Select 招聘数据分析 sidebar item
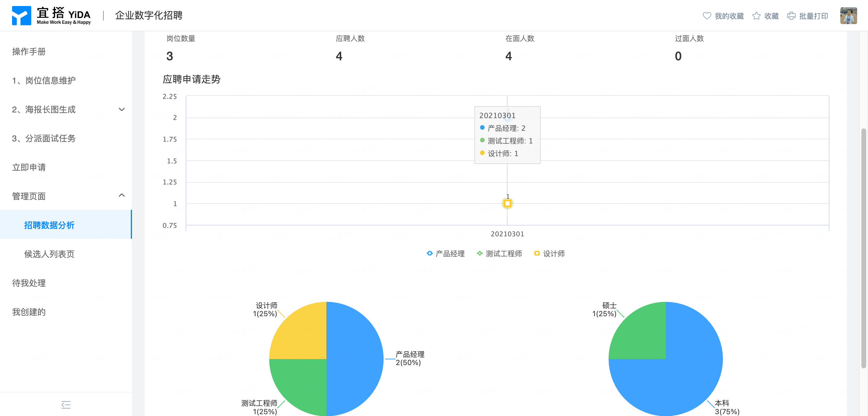 click(x=49, y=225)
